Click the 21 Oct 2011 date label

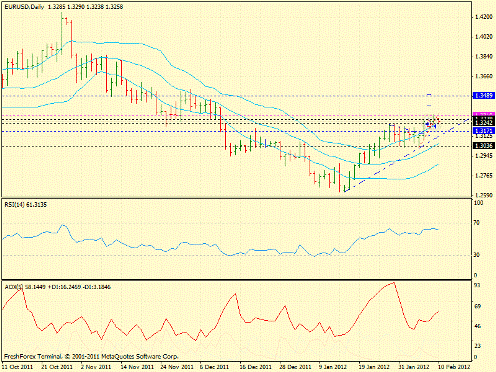[x=57, y=367]
